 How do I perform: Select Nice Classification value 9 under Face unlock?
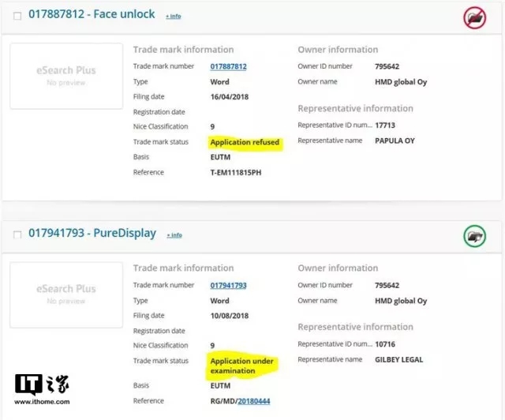[212, 126]
